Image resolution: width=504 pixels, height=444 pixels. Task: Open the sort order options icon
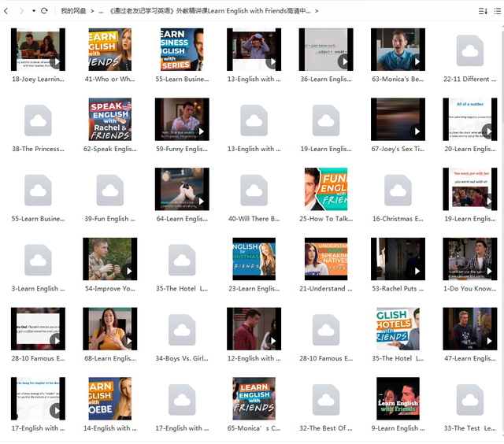pyautogui.click(x=483, y=11)
